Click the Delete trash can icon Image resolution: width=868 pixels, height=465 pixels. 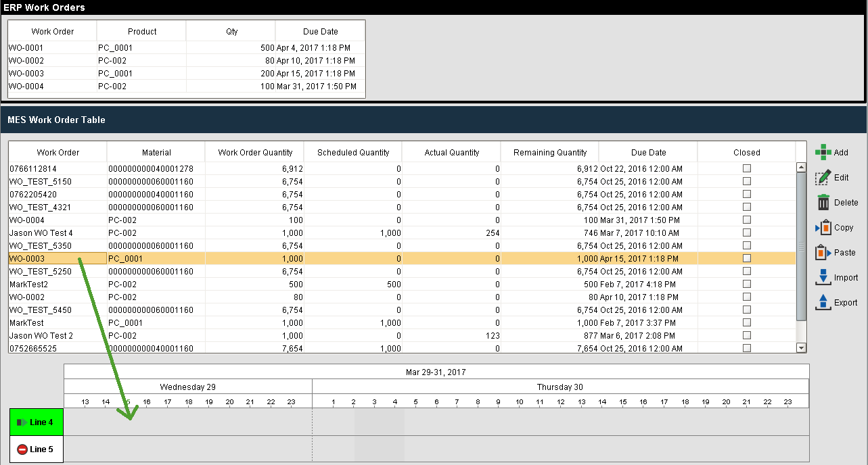823,202
